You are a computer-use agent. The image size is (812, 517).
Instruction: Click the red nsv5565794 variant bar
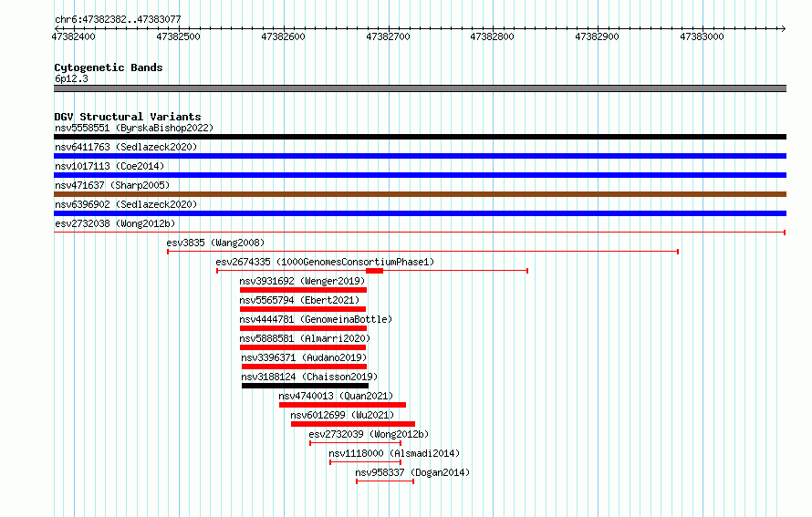tap(303, 309)
